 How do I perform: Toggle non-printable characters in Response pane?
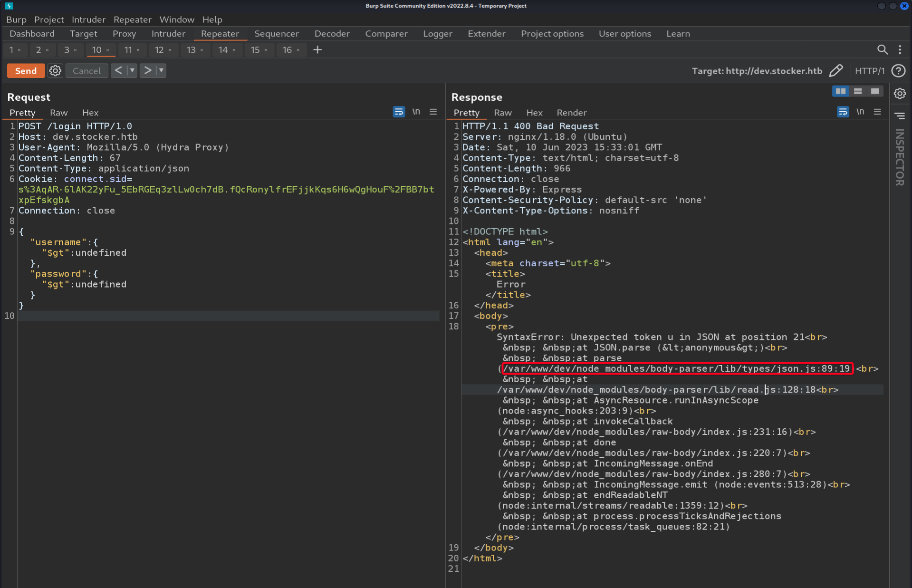point(860,112)
